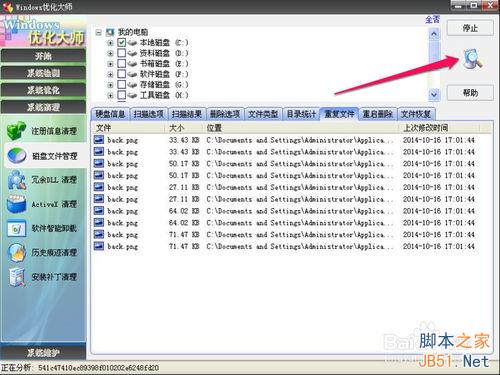Open 历史痕迹清理 history cleanup icon

(17, 252)
